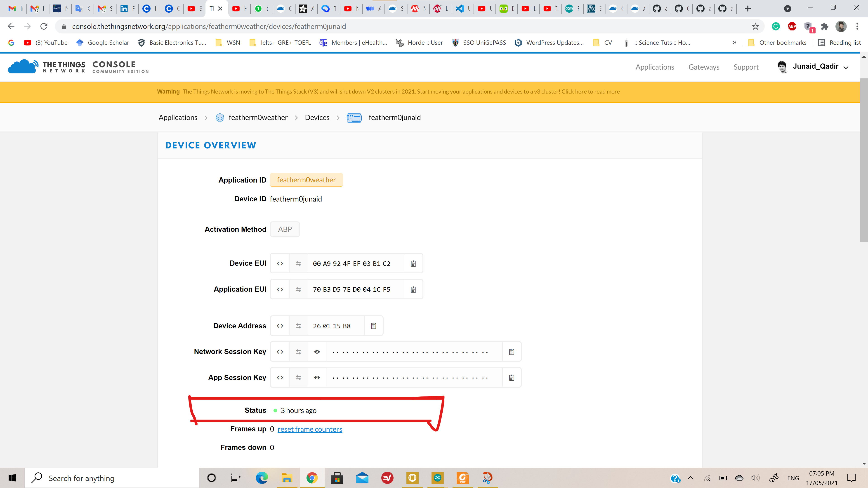Click The Things Network cloud logo
Viewport: 868px width, 488px height.
pos(23,66)
